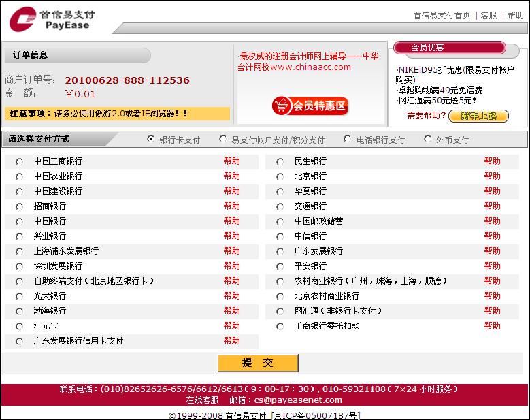Choose 中国工商银行 radio button
530x420 pixels.
tap(20, 162)
